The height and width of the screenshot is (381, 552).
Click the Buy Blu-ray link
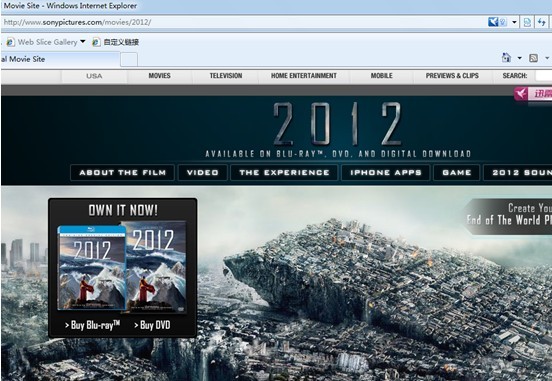[x=92, y=325]
